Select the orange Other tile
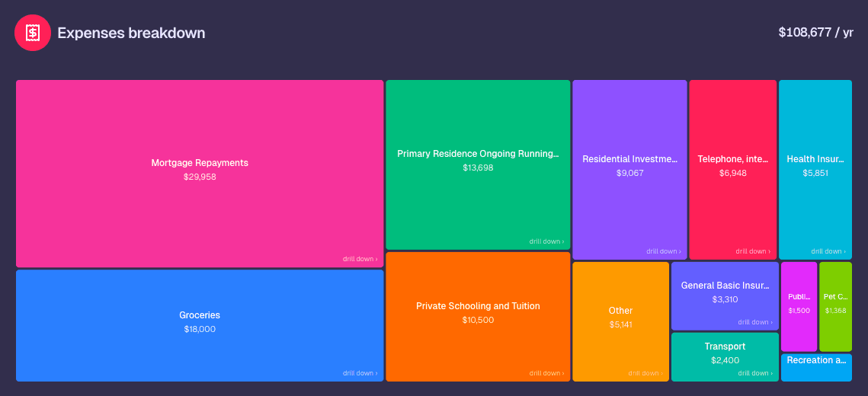This screenshot has width=868, height=396. pos(620,321)
